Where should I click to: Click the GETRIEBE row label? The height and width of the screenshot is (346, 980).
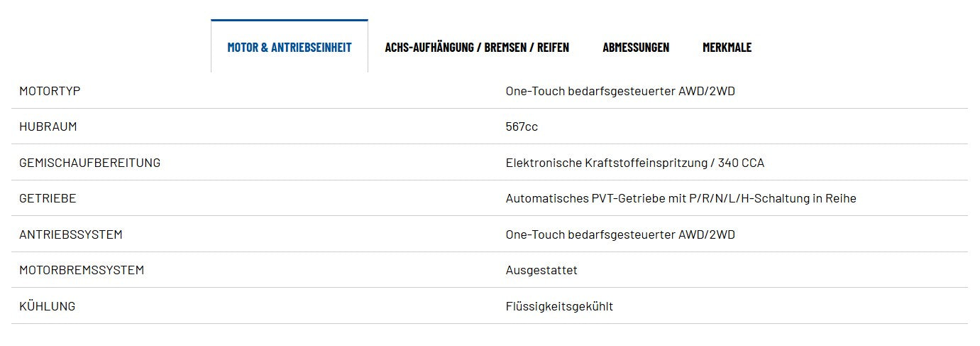tap(48, 198)
